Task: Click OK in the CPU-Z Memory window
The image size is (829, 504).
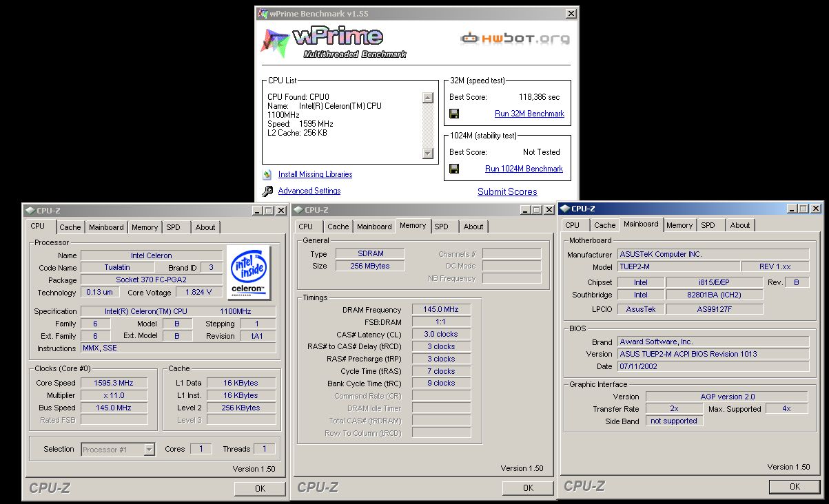Action: pos(528,488)
